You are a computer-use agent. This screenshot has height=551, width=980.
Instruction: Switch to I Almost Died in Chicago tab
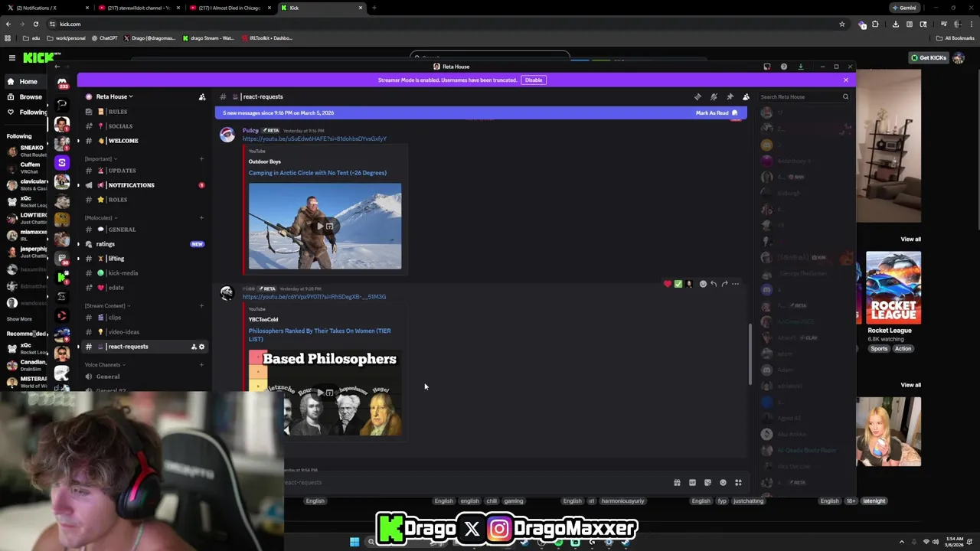point(230,8)
